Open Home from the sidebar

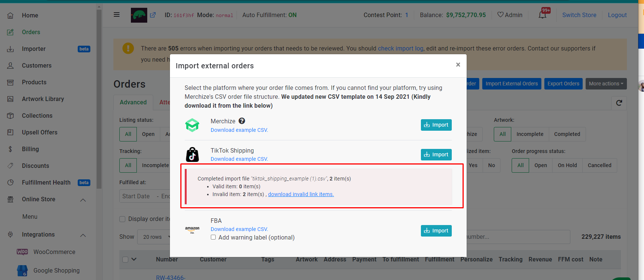(30, 15)
